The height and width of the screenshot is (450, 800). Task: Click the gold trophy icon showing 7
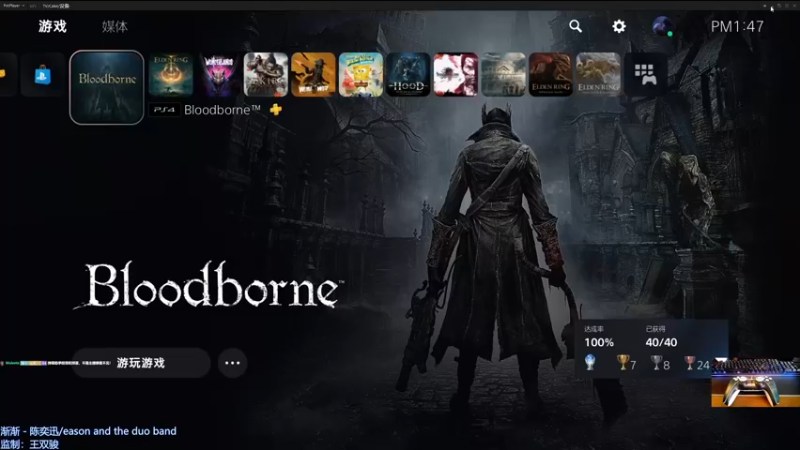coord(622,362)
